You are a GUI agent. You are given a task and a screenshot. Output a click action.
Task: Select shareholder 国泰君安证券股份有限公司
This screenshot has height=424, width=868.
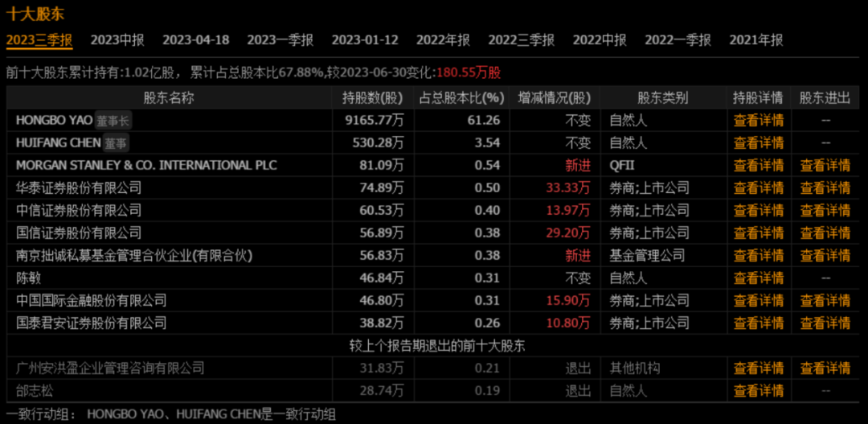(92, 323)
